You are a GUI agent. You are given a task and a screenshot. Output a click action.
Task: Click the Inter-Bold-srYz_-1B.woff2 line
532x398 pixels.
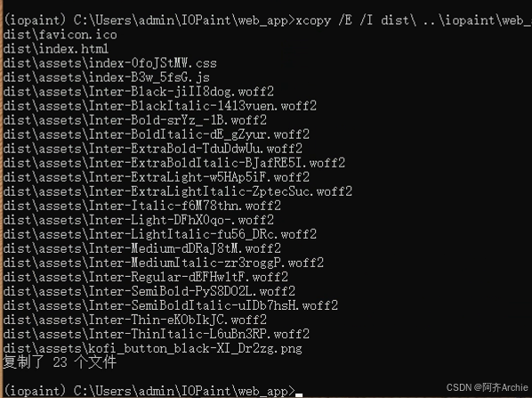135,120
